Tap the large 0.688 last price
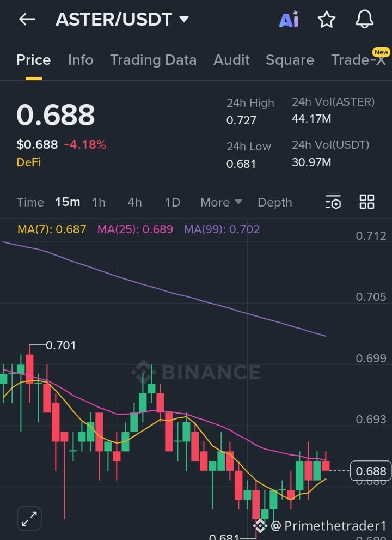 [56, 114]
